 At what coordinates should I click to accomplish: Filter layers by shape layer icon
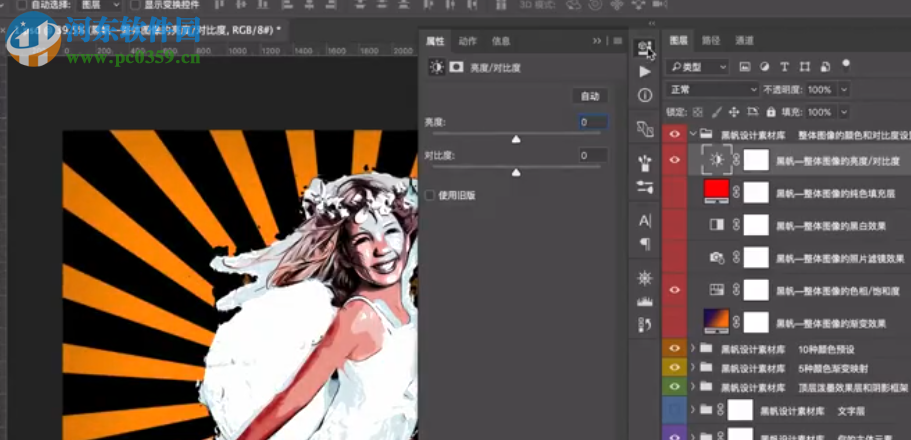click(805, 67)
